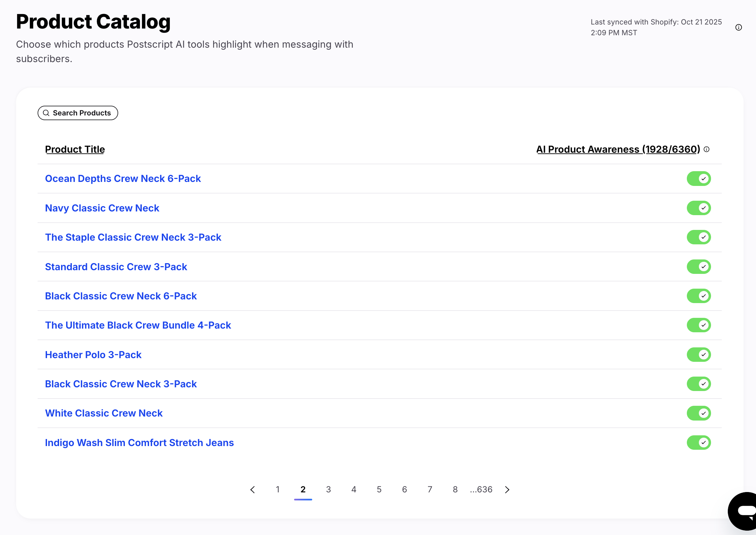The image size is (756, 535).
Task: Sort by the Product Title column
Action: [x=75, y=149]
